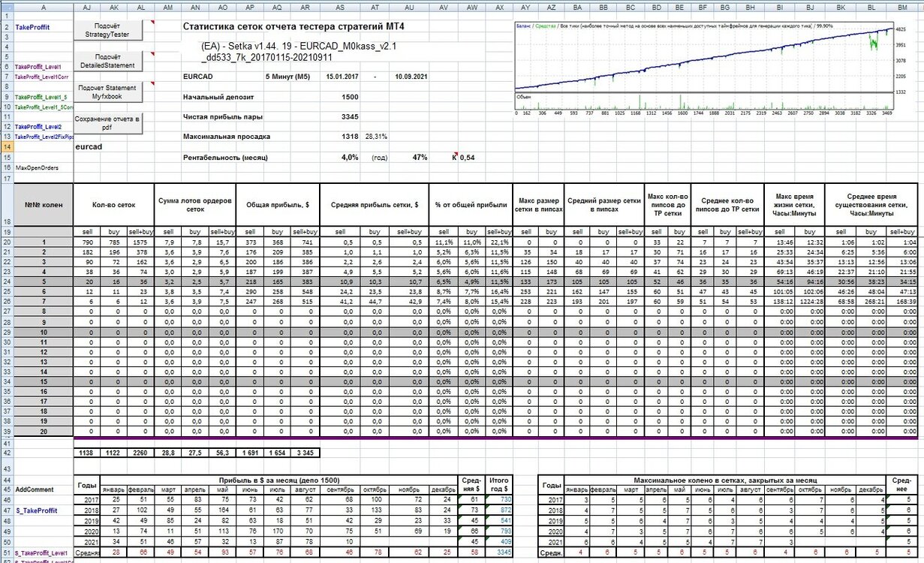Select column header AJ

click(x=87, y=6)
